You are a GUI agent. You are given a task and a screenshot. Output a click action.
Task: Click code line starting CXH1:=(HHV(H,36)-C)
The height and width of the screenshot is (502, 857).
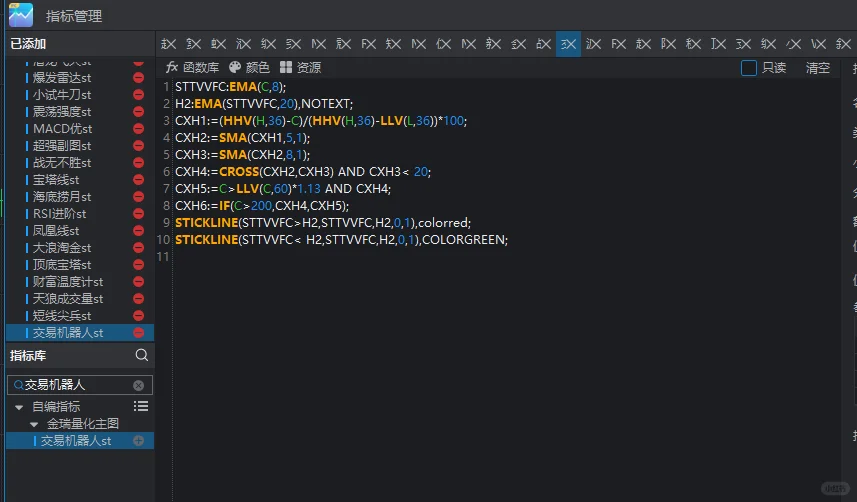[321, 120]
